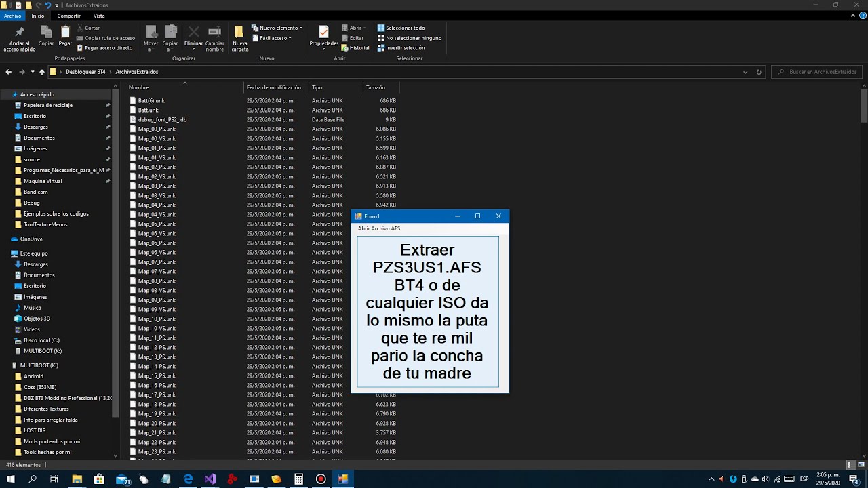Viewport: 868px width, 488px height.
Task: Create a folder with Nueva carpeta
Action: point(240,39)
